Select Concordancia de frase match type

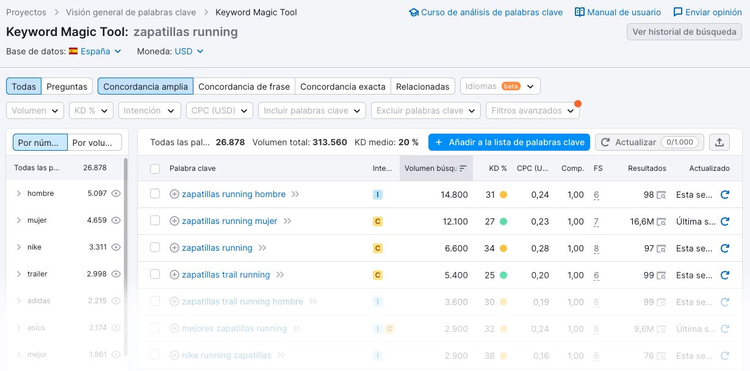pyautogui.click(x=244, y=87)
